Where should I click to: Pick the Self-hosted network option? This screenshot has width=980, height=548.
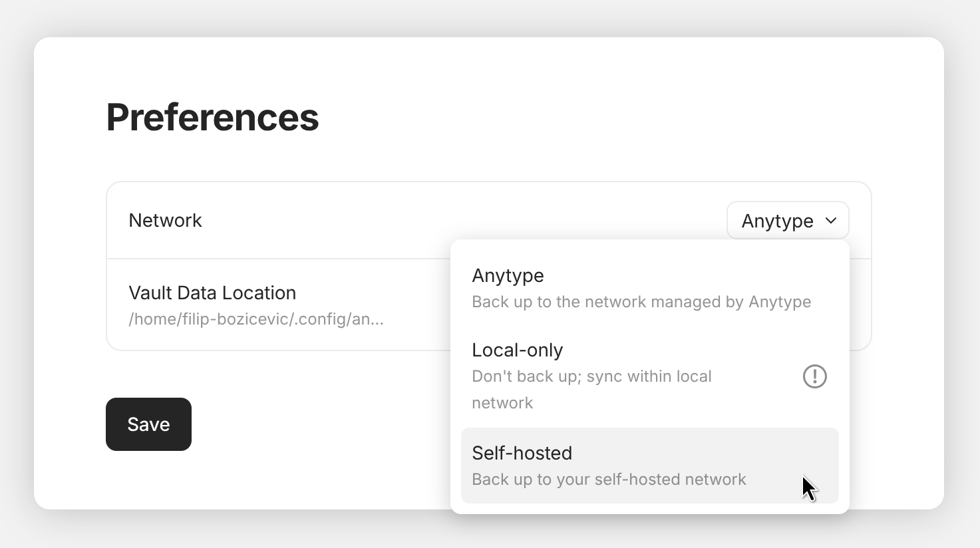pos(649,466)
